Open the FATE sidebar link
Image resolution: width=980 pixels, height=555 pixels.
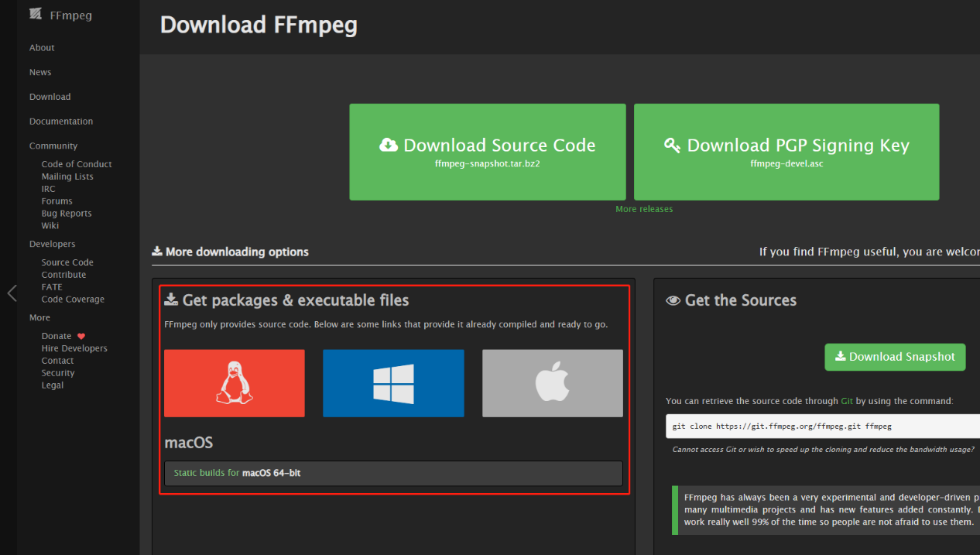click(52, 287)
